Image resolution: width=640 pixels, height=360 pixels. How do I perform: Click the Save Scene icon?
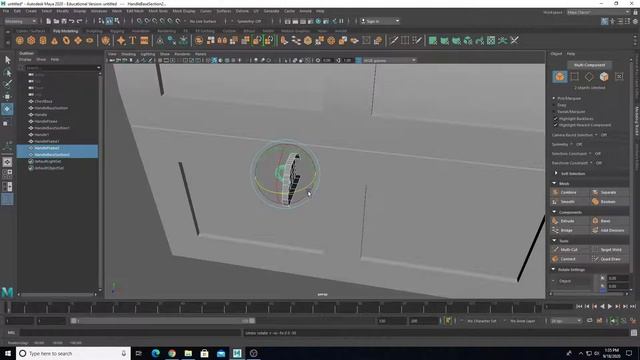coord(64,21)
